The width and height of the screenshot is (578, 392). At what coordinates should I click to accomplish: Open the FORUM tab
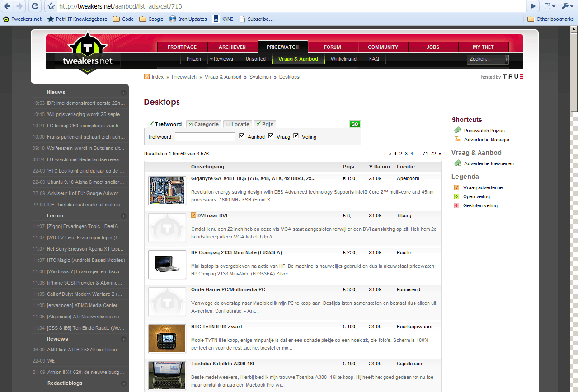coord(333,47)
